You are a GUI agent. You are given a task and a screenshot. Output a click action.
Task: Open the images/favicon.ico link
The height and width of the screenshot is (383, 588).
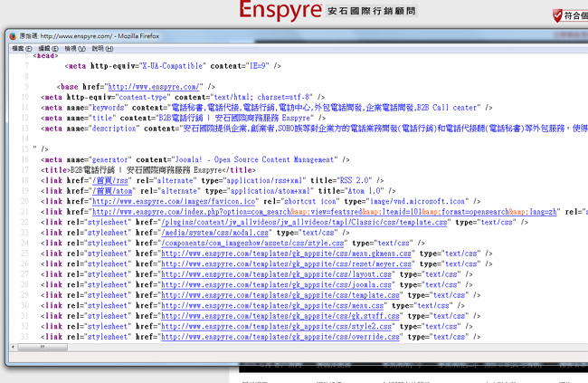coord(174,202)
